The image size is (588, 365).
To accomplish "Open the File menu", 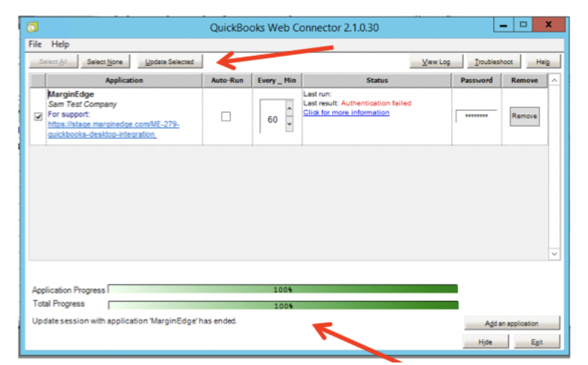I will pyautogui.click(x=35, y=44).
